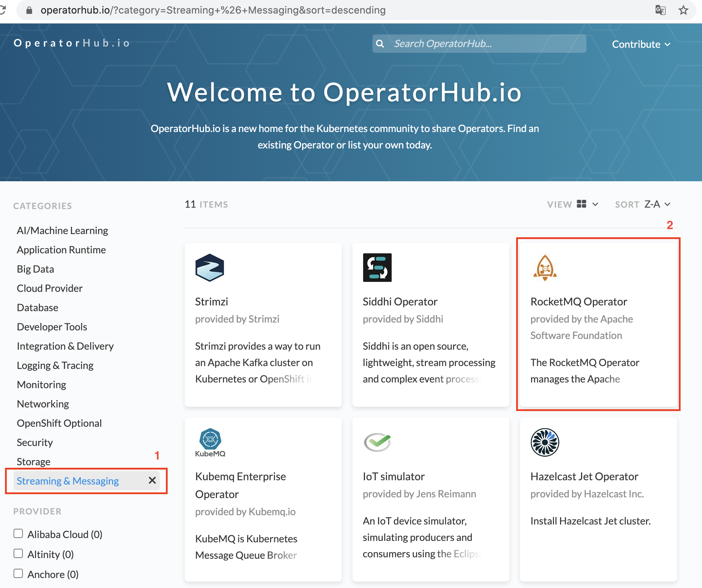Select the Integration & Delivery category
The width and height of the screenshot is (702, 588).
65,346
